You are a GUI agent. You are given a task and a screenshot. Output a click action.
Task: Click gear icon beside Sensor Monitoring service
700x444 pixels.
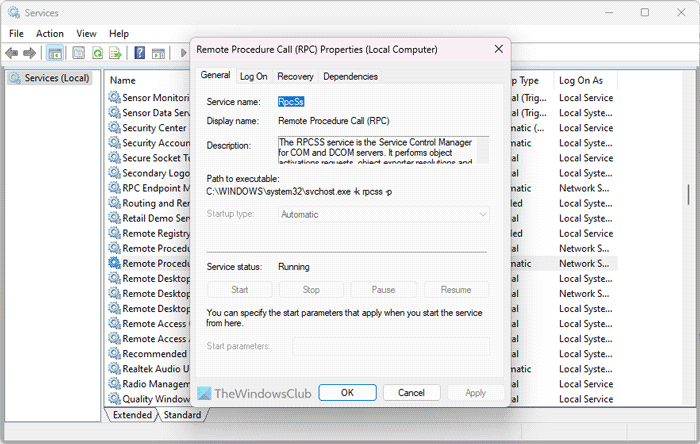click(115, 97)
